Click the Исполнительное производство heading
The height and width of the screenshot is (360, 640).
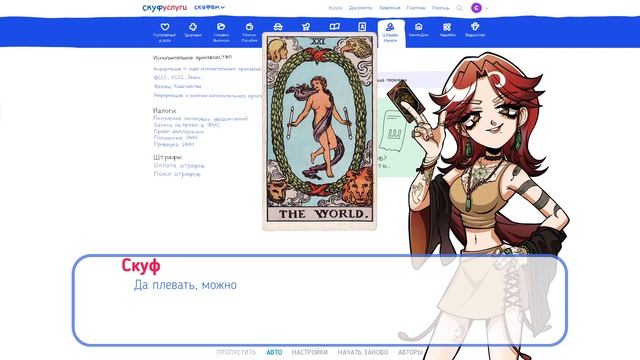[193, 58]
